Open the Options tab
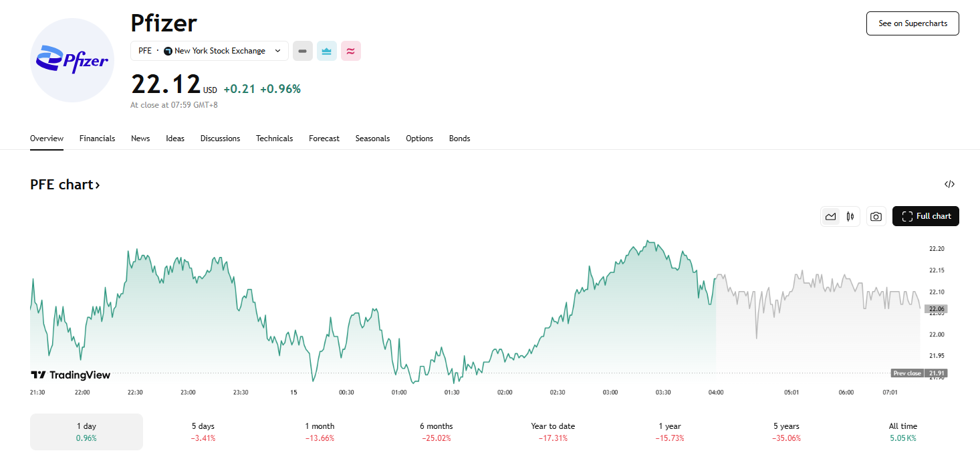 [x=419, y=139]
